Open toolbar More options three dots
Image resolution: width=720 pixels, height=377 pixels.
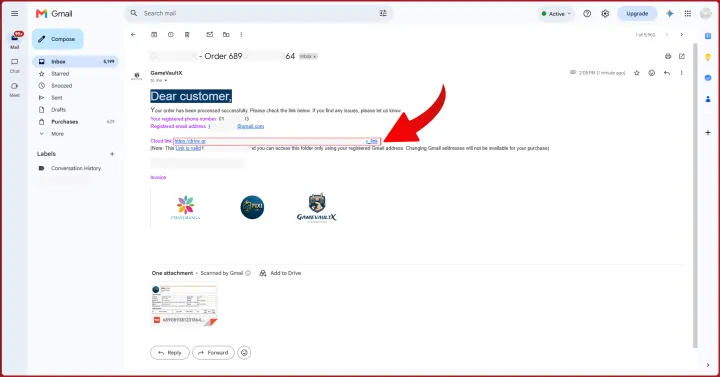click(241, 34)
